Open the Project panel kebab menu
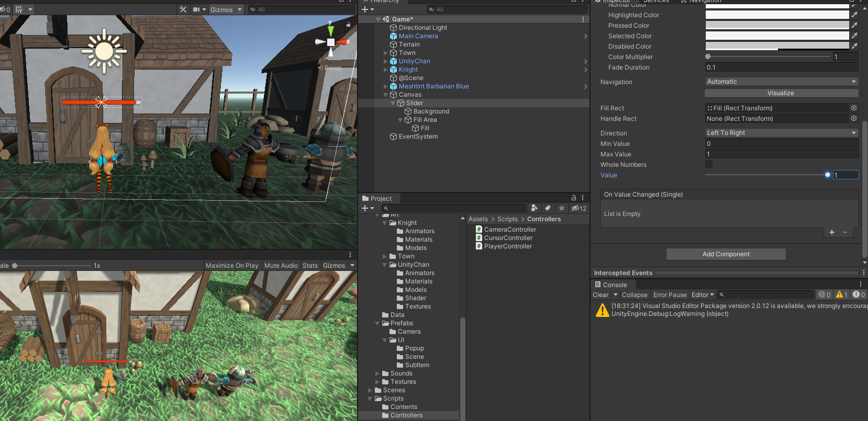 pyautogui.click(x=583, y=198)
